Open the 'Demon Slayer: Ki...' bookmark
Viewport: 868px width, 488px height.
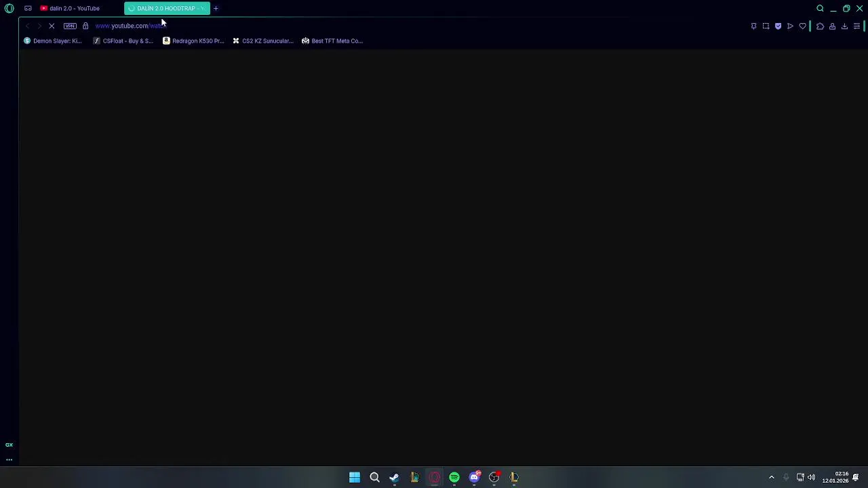(x=52, y=41)
